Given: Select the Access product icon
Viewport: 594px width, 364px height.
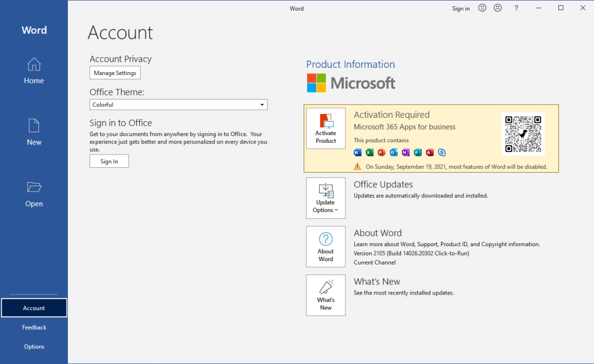Looking at the screenshot, I should (430, 152).
